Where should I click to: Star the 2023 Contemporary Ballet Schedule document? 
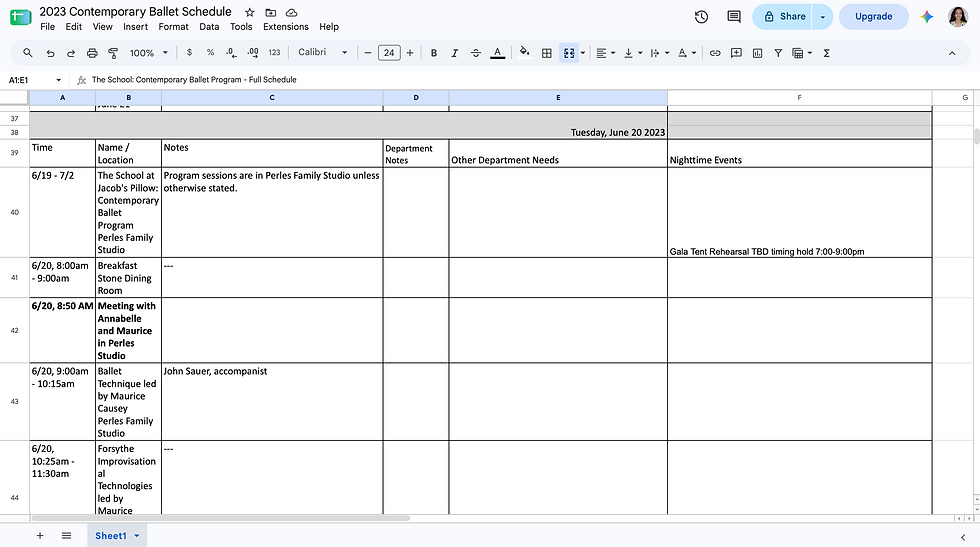[x=249, y=13]
